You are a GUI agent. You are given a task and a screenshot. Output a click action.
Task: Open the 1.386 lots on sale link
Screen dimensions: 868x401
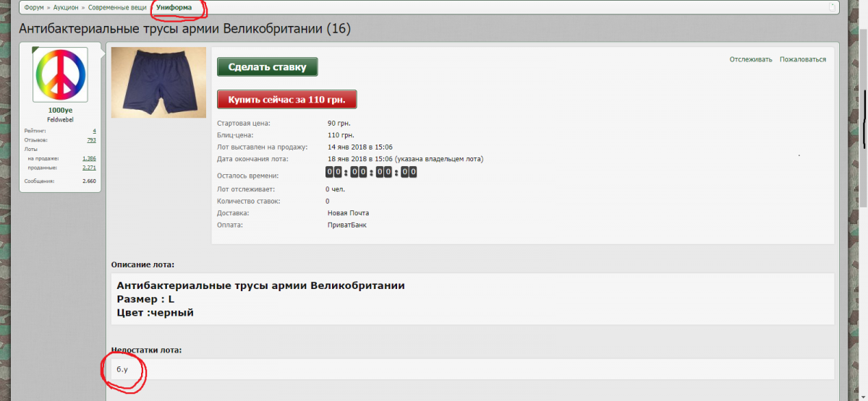89,158
